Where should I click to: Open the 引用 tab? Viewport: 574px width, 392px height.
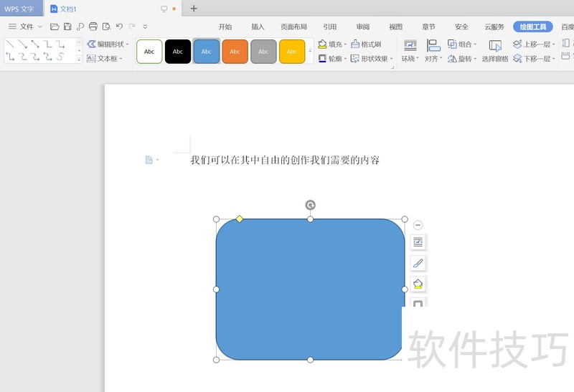click(330, 27)
